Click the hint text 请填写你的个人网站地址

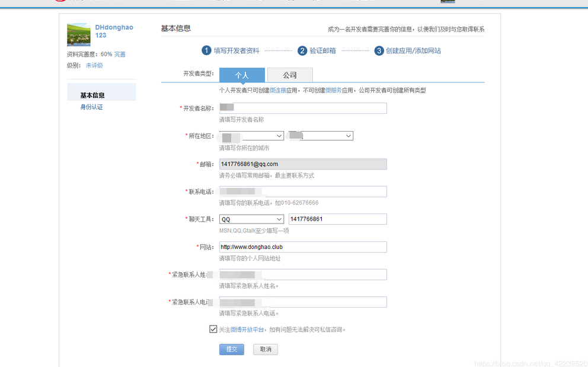click(250, 259)
